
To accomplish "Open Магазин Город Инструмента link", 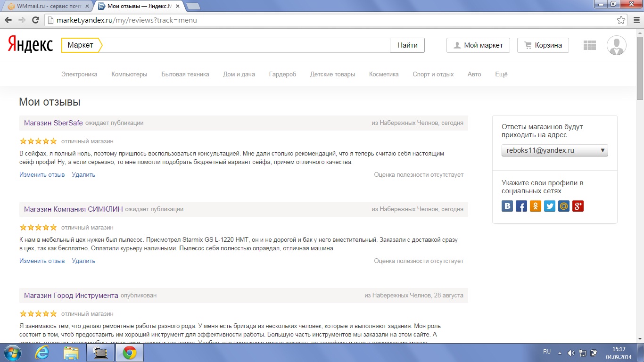I will [71, 295].
